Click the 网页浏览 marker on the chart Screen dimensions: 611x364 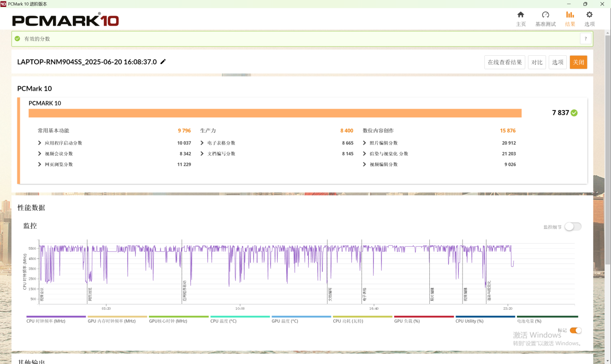click(x=90, y=295)
